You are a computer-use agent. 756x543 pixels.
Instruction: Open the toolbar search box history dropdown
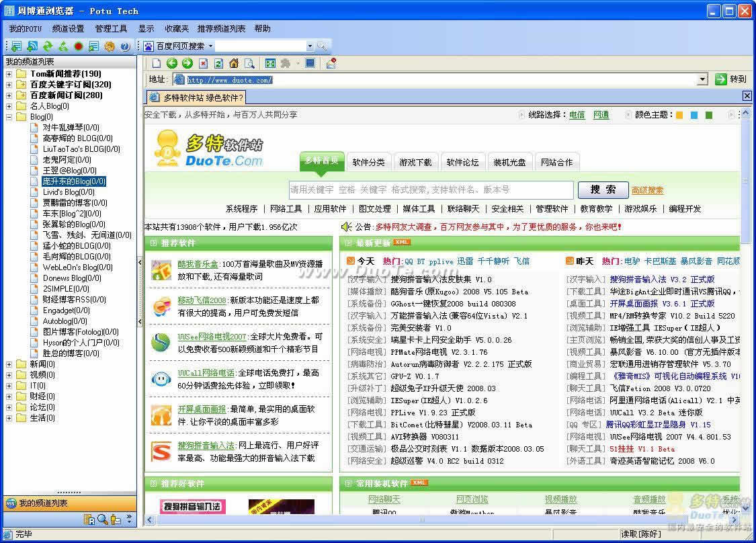pyautogui.click(x=310, y=46)
